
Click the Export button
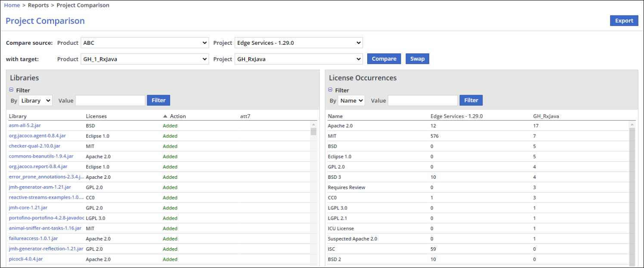624,21
